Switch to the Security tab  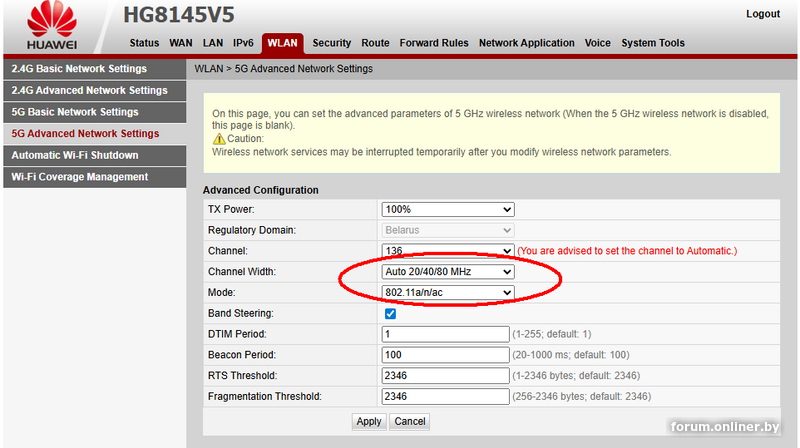332,43
